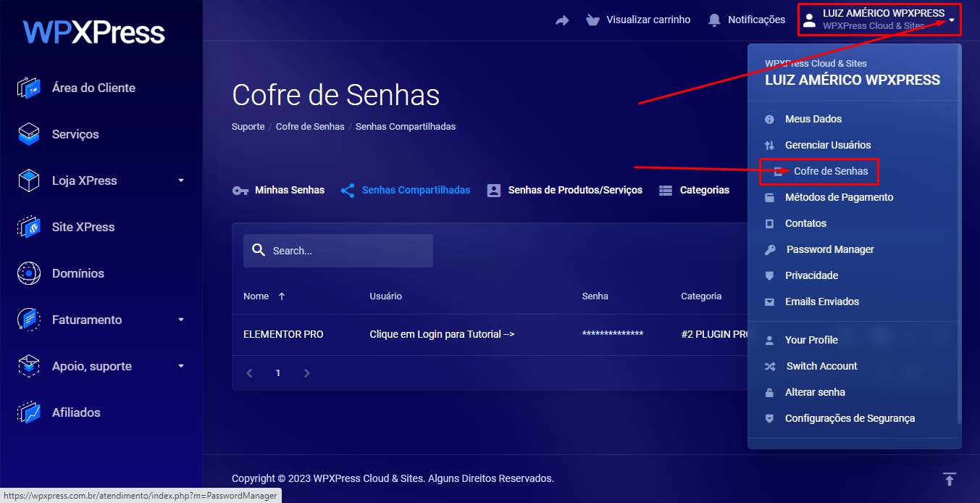Open Gerenciar Usuários menu entry
Screen dimensions: 980x503
pyautogui.click(x=828, y=145)
